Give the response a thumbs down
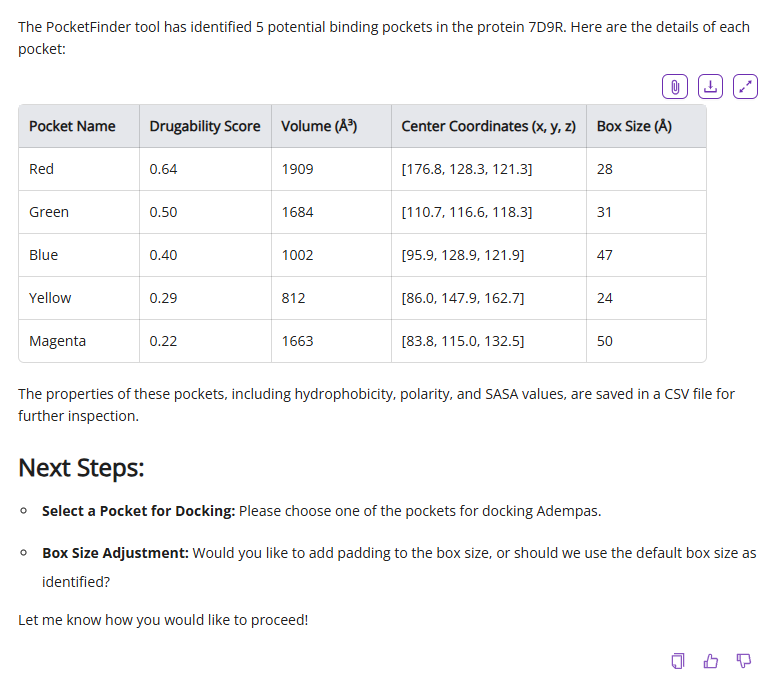 743,660
